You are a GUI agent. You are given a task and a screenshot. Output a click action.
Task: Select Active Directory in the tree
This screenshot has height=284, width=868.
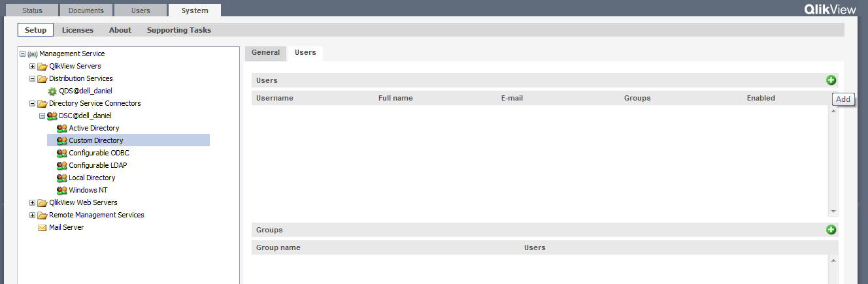tap(94, 128)
